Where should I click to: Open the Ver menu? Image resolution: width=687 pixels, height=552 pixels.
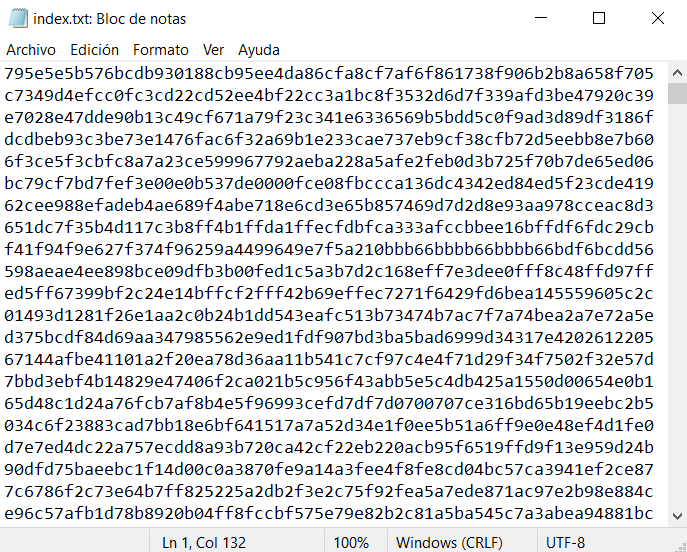[x=213, y=50]
